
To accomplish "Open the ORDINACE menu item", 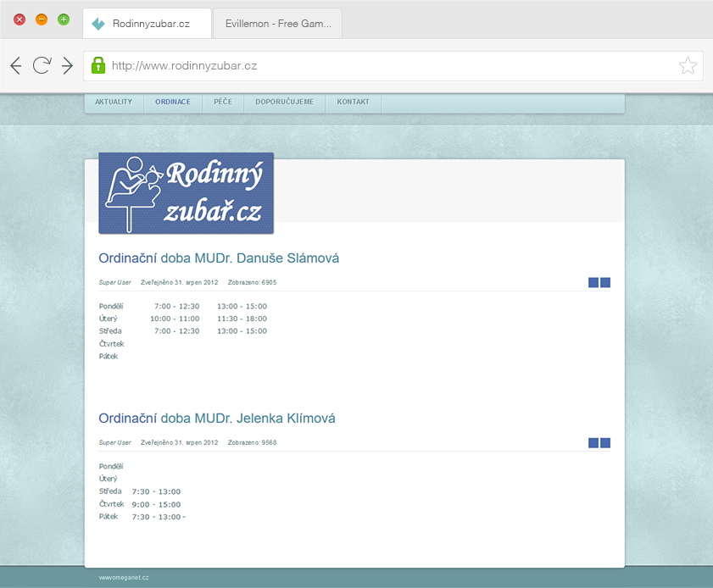I will pyautogui.click(x=173, y=103).
